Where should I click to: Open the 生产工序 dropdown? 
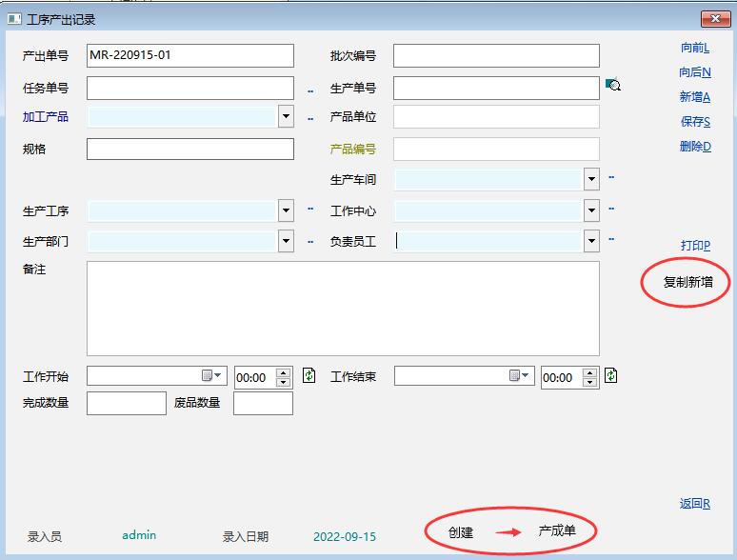pyautogui.click(x=286, y=210)
